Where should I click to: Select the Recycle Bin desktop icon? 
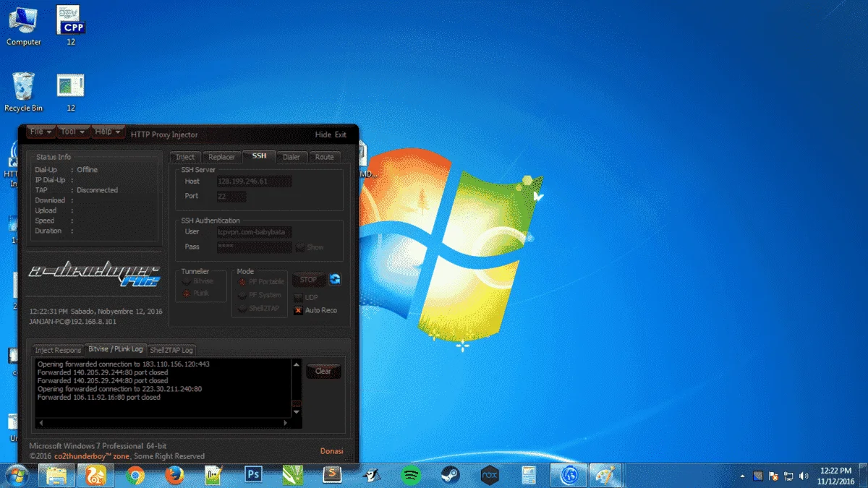[x=23, y=92]
